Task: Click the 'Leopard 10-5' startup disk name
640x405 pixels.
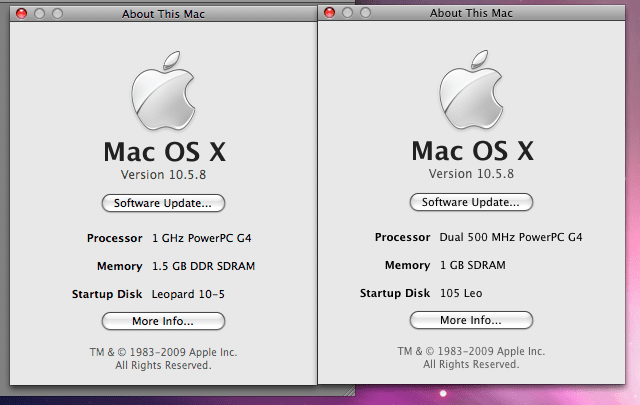Action: click(x=188, y=294)
